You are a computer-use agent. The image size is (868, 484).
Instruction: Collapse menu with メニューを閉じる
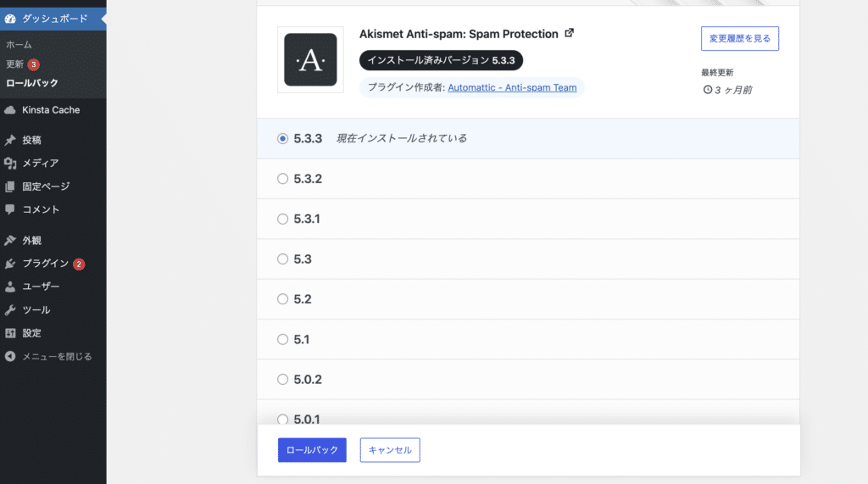tap(48, 356)
